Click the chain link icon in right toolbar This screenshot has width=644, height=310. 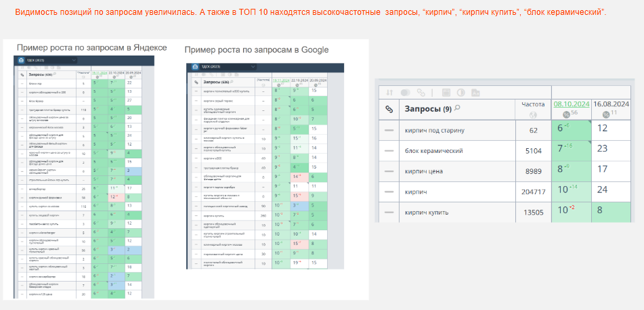pyautogui.click(x=422, y=92)
